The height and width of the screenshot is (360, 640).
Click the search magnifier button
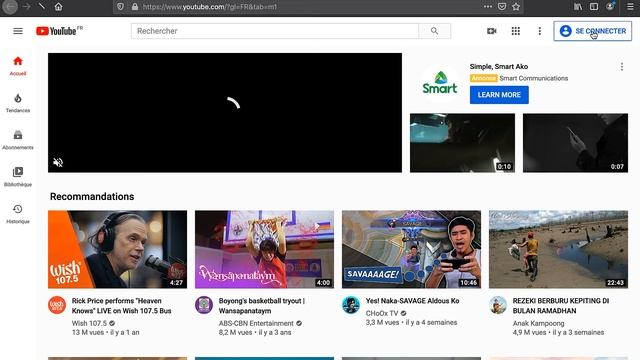pyautogui.click(x=435, y=31)
